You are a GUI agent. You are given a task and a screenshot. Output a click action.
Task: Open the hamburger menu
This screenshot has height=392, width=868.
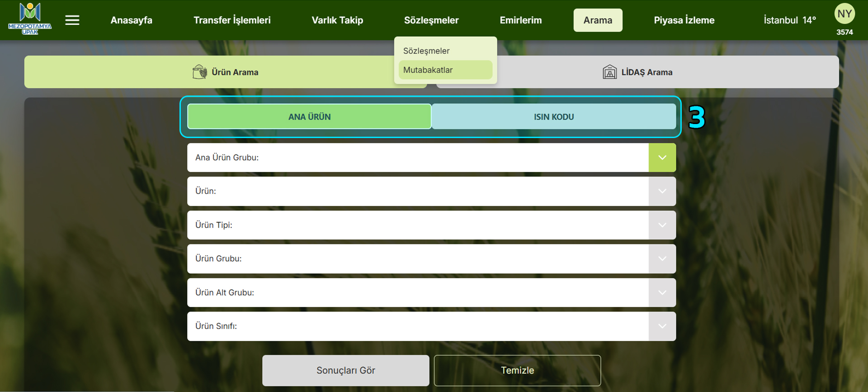pos(72,20)
